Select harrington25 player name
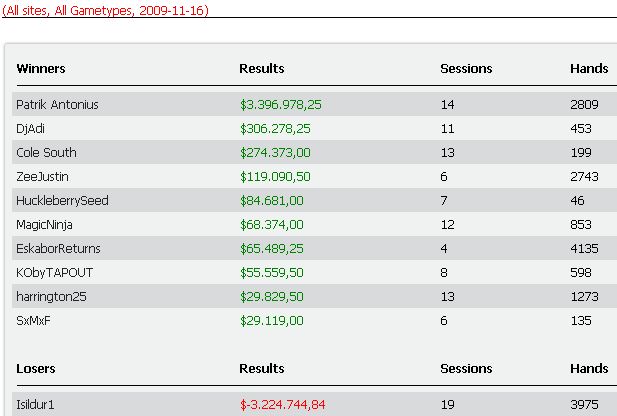 (x=51, y=297)
